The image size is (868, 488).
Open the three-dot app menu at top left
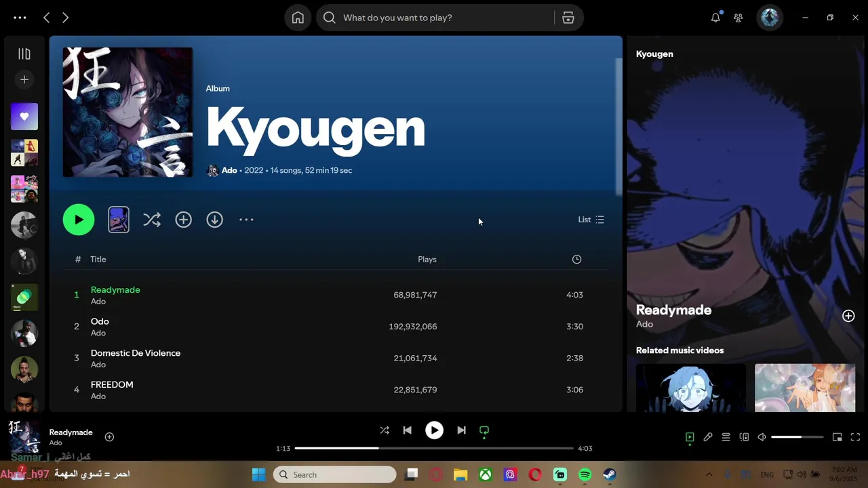click(20, 18)
